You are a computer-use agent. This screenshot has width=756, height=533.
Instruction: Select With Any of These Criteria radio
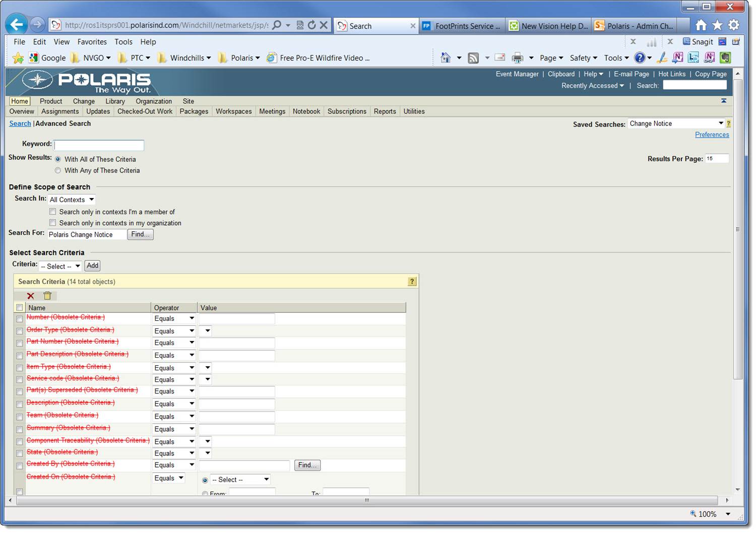58,171
